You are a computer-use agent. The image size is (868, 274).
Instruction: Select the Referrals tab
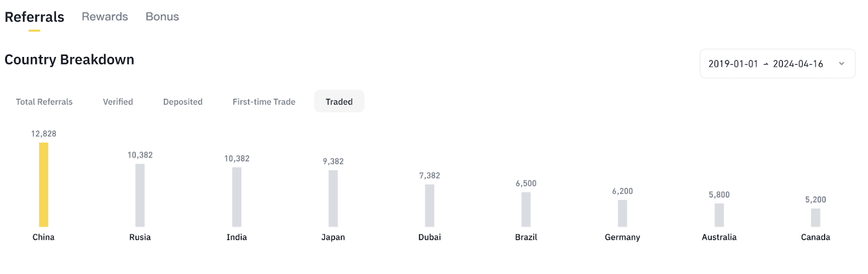coord(34,17)
